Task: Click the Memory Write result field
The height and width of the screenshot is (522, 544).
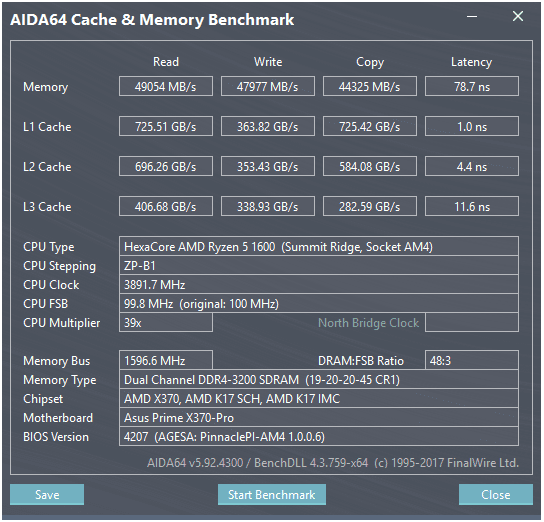Action: click(268, 86)
